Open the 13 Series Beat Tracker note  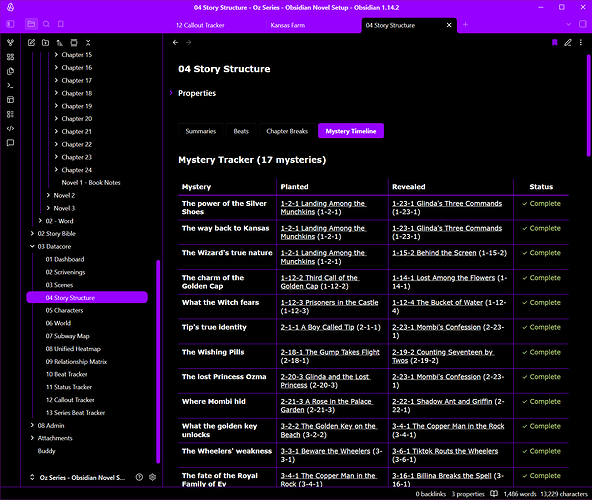(x=75, y=413)
